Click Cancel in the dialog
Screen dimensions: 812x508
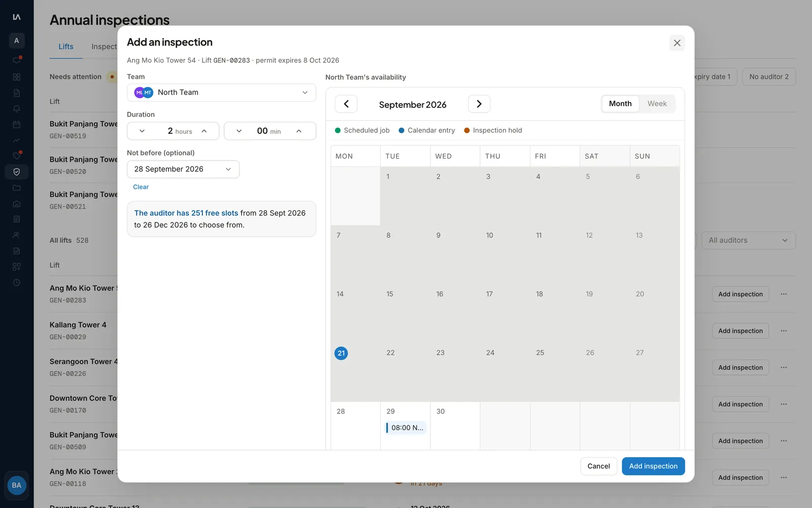[x=598, y=466]
